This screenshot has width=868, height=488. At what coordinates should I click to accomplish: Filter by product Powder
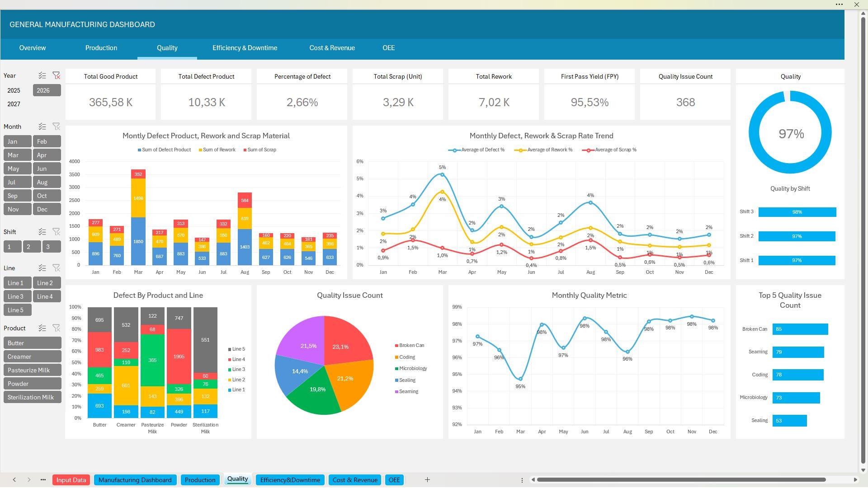(x=32, y=384)
